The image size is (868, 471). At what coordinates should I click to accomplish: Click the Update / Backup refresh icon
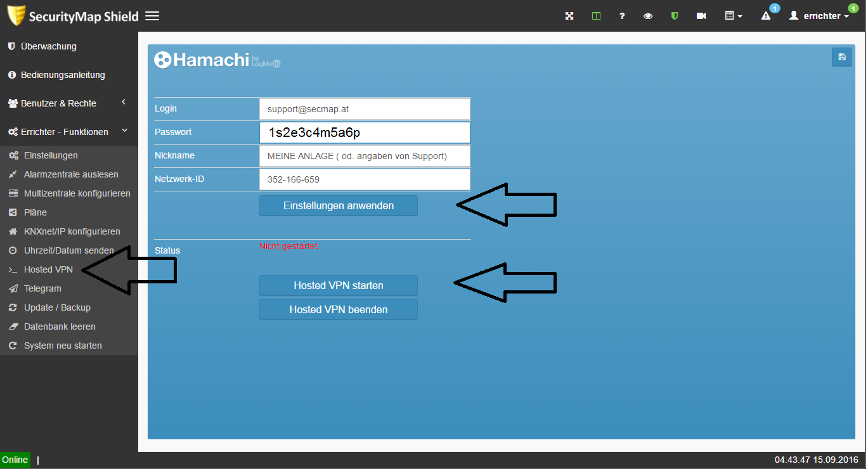pyautogui.click(x=13, y=307)
